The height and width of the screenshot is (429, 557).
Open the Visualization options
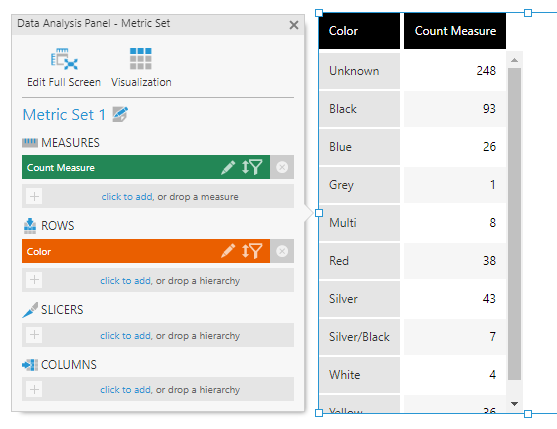(x=141, y=67)
